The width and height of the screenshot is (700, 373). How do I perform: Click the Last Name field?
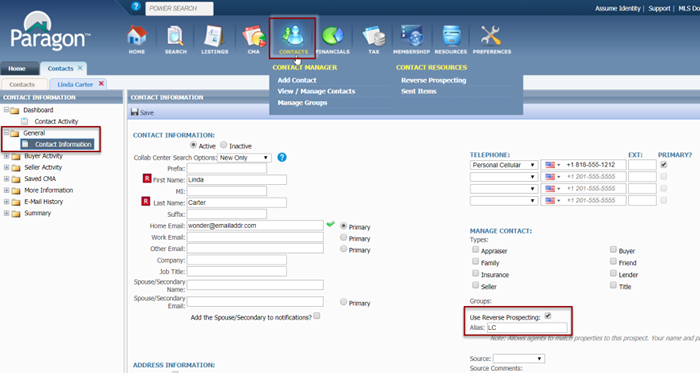coord(237,203)
